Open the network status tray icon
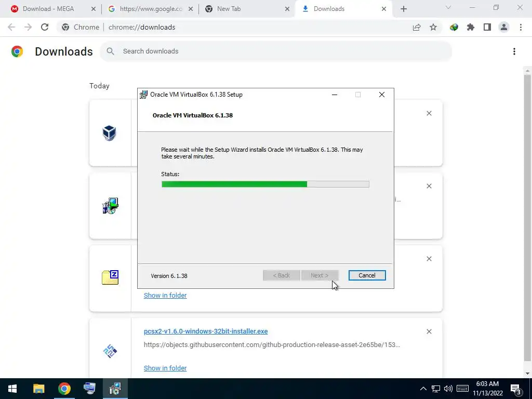This screenshot has width=532, height=399. [436, 389]
